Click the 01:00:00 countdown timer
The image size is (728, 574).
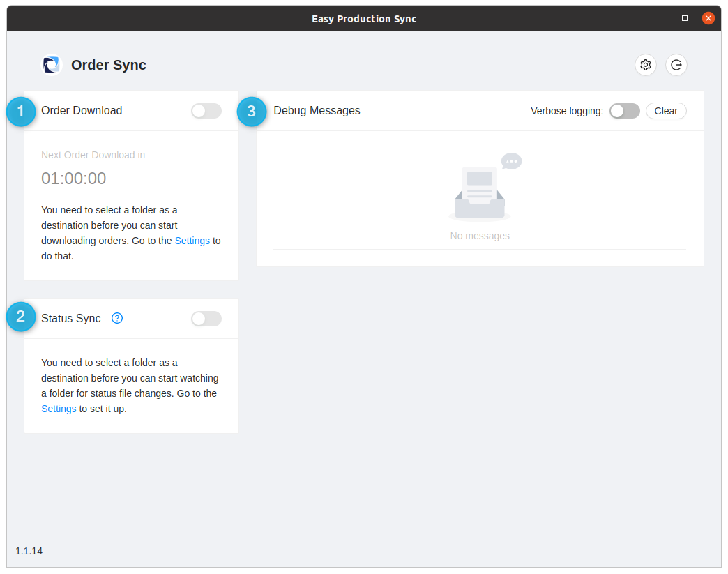coord(74,179)
